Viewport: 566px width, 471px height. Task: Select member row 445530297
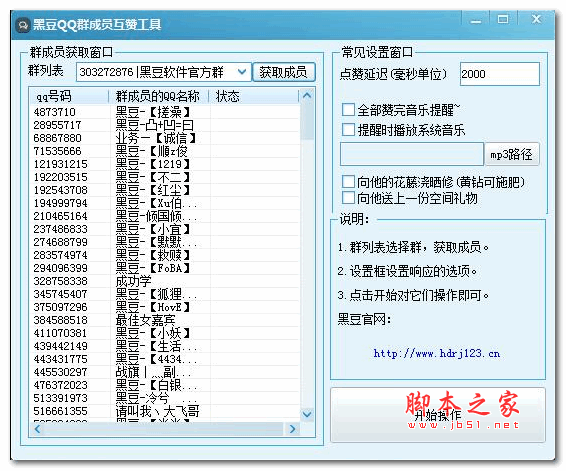click(x=165, y=372)
